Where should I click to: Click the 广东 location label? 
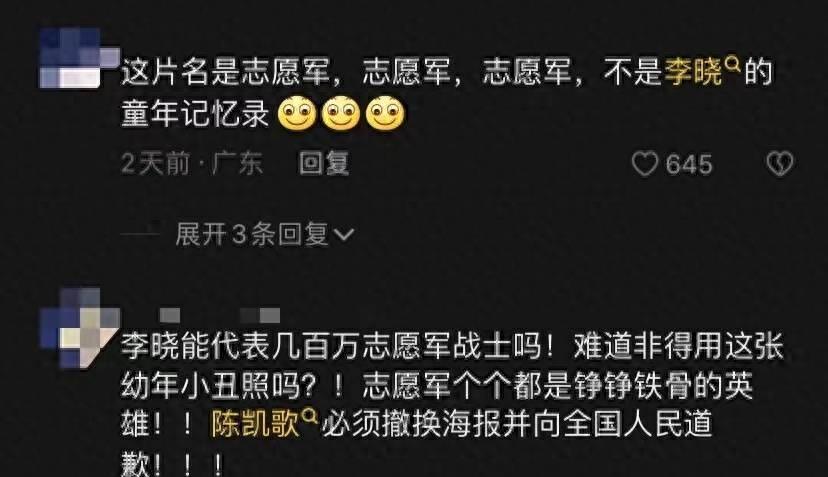238,163
